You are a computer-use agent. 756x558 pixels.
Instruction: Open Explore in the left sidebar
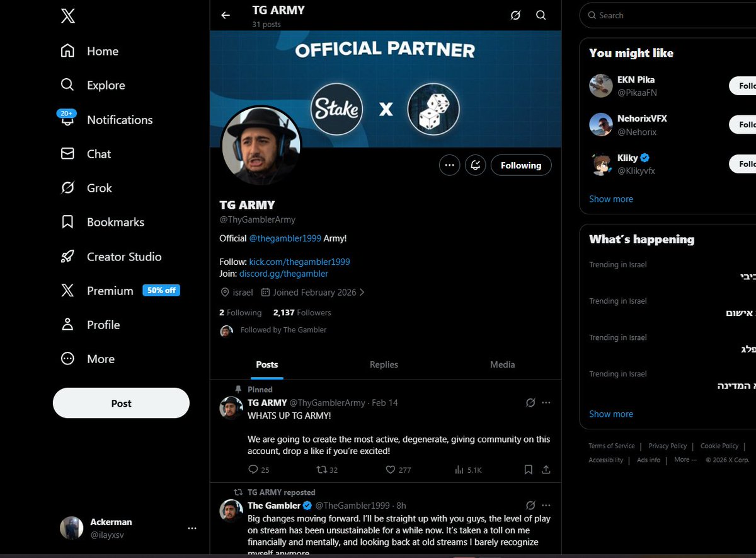click(93, 85)
